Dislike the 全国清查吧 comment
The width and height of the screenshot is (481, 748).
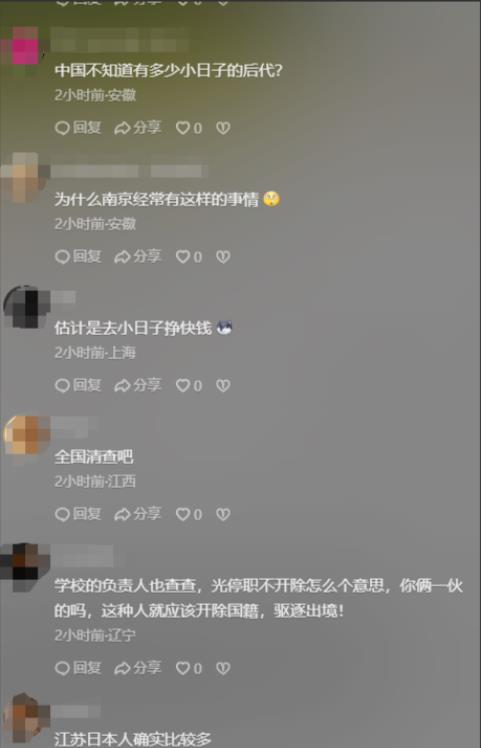(223, 514)
